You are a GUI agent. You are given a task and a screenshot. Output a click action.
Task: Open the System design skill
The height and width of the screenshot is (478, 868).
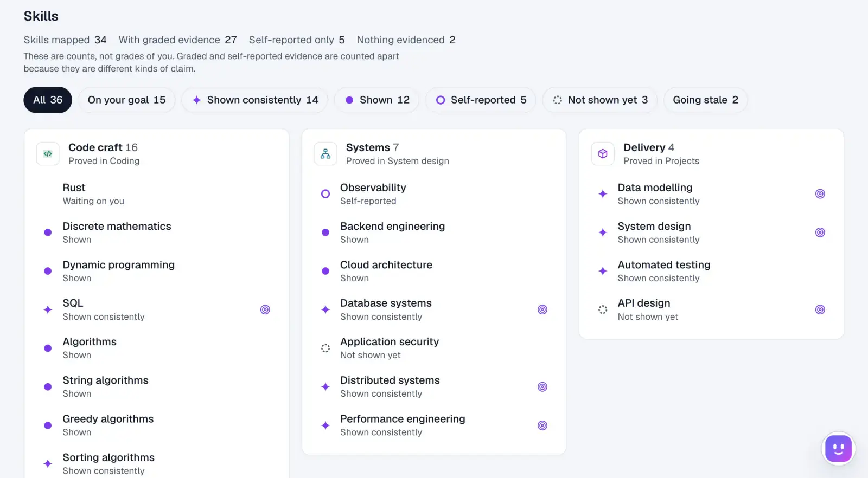pos(712,232)
